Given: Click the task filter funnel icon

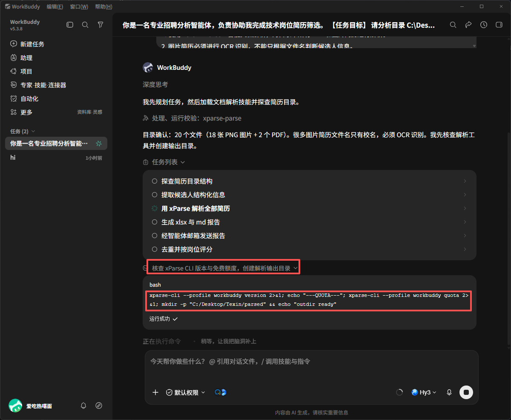Looking at the screenshot, I should (100, 25).
